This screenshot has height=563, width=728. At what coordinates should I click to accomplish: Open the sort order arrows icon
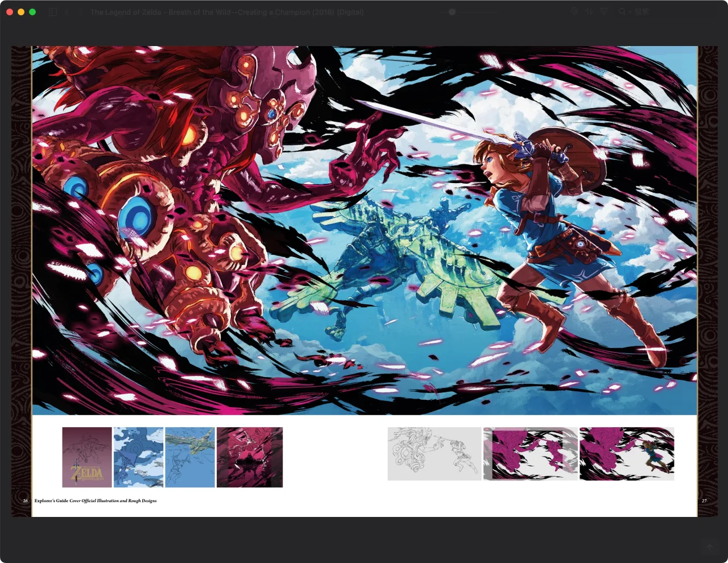tap(589, 12)
